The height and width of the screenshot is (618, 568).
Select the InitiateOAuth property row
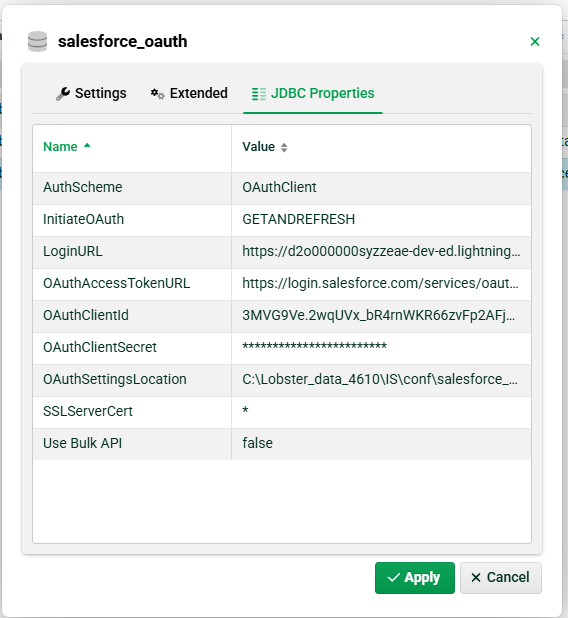tap(282, 220)
